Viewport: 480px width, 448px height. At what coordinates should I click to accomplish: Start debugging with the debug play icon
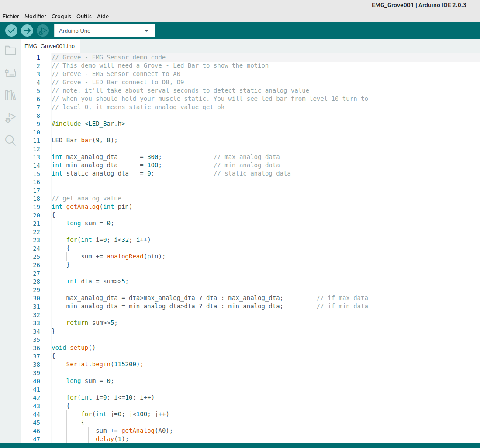43,31
